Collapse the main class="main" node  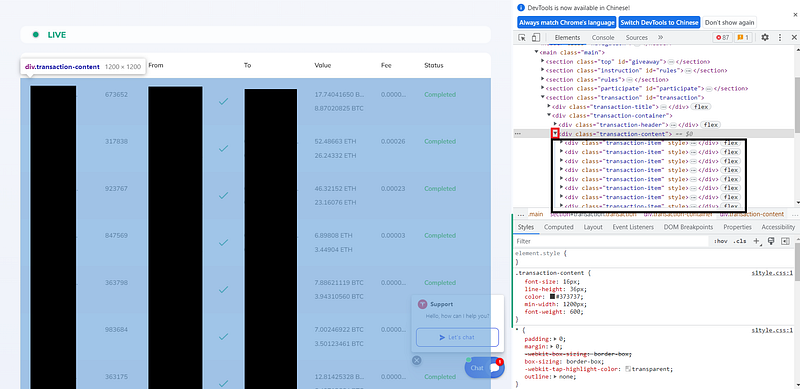(536, 52)
